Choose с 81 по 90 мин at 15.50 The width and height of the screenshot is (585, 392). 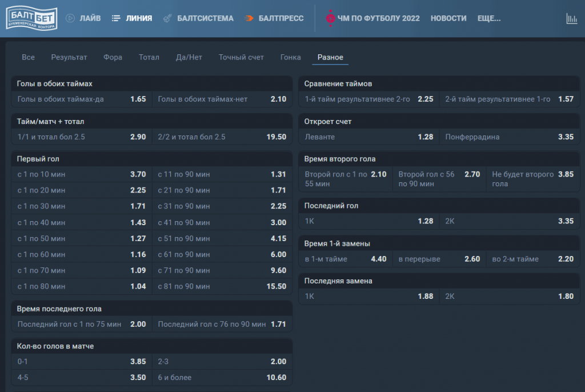tap(222, 286)
